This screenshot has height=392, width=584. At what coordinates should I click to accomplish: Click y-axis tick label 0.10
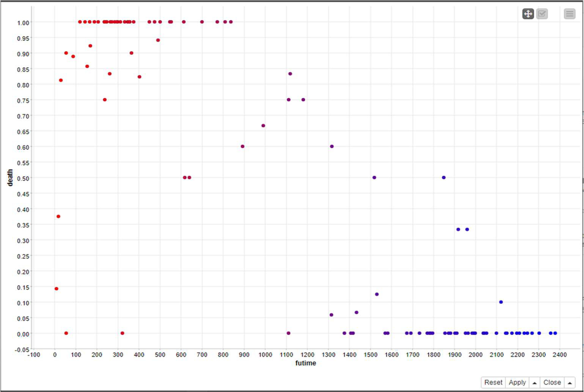coord(23,303)
